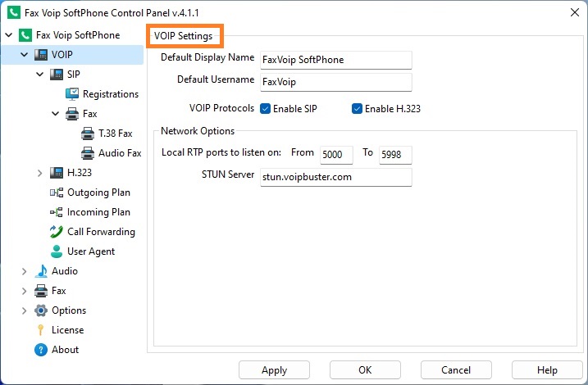
Task: Click the About question mark icon
Action: [41, 350]
